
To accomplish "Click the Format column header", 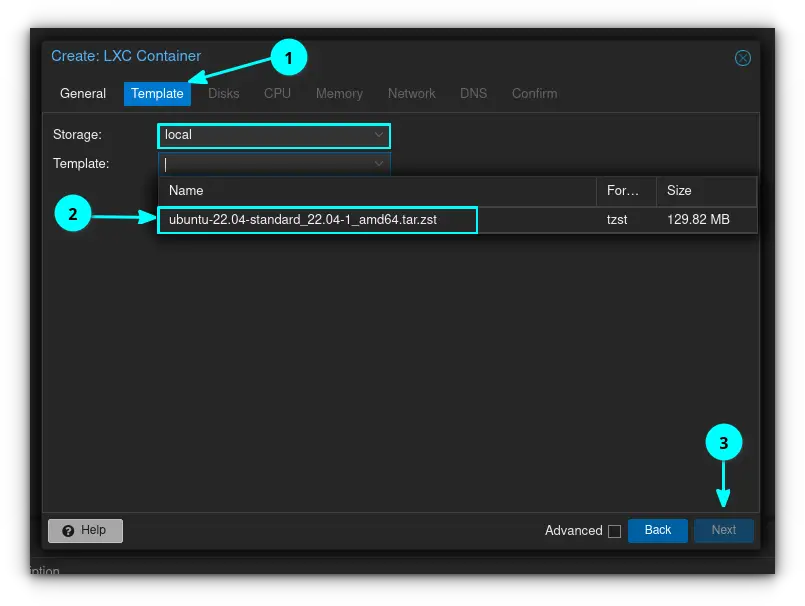I will 625,190.
